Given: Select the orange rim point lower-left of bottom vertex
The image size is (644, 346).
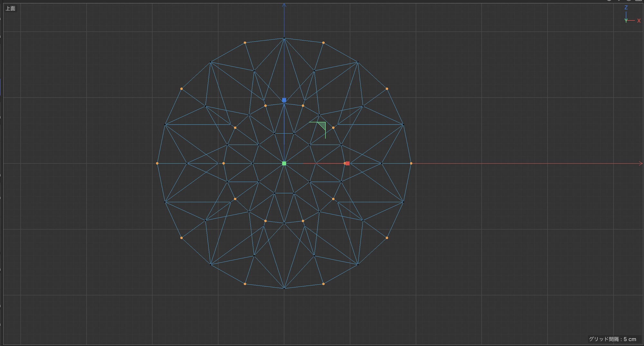Looking at the screenshot, I should [245, 284].
